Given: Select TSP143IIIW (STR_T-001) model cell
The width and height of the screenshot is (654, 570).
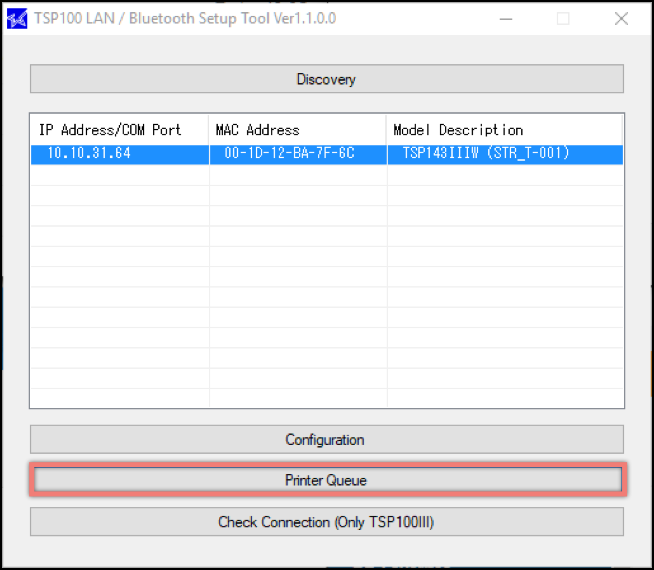Looking at the screenshot, I should [x=505, y=153].
